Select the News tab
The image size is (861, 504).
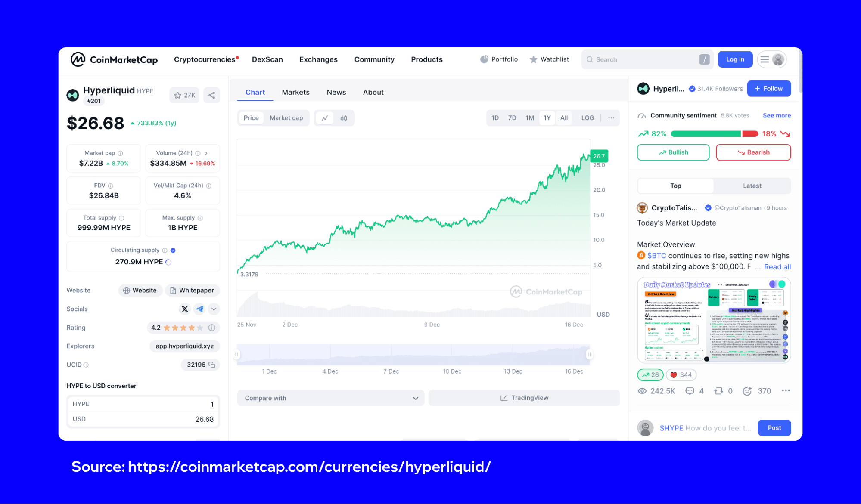coord(335,92)
